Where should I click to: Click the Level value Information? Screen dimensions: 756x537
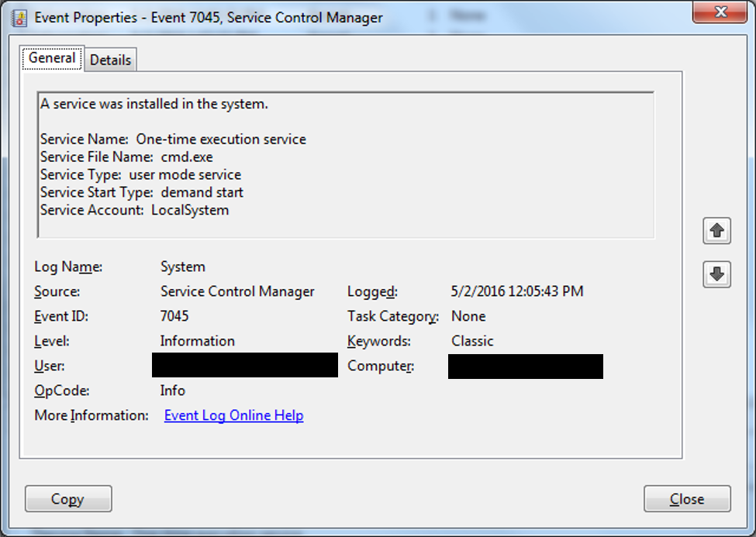pyautogui.click(x=197, y=341)
